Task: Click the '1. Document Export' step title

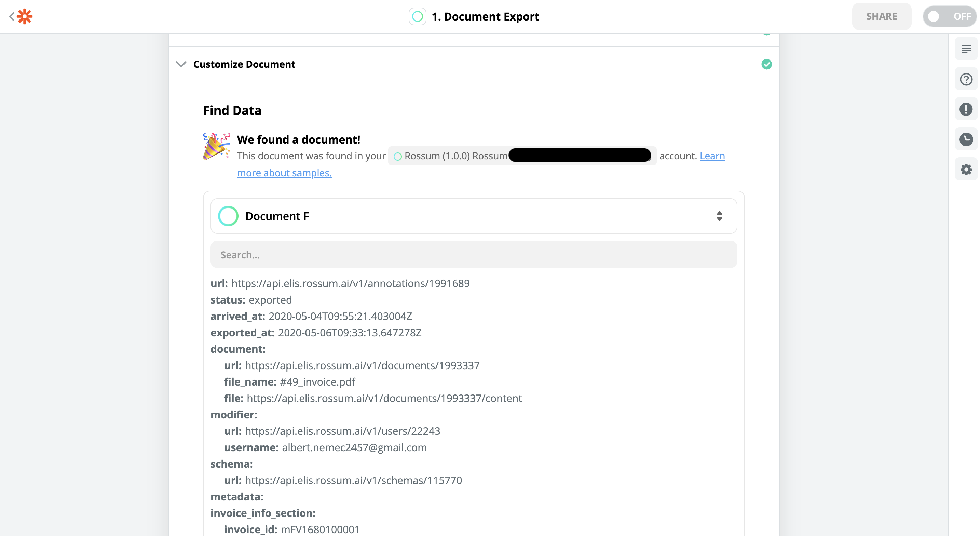Action: pyautogui.click(x=486, y=16)
